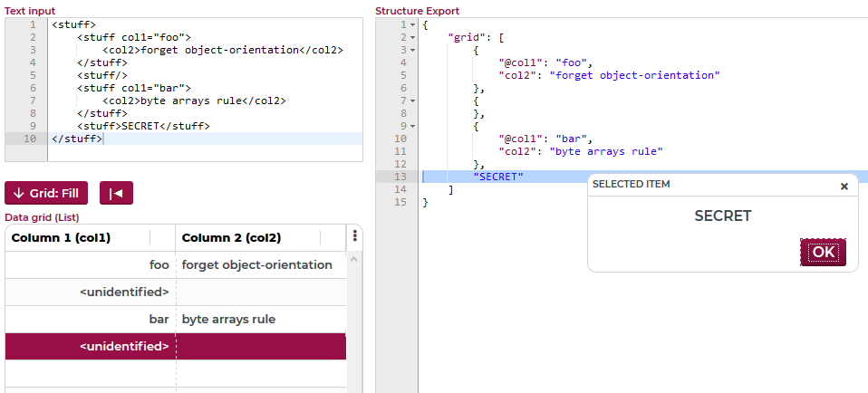Click the <col2>byte arrays rule</col2> line

click(x=194, y=101)
